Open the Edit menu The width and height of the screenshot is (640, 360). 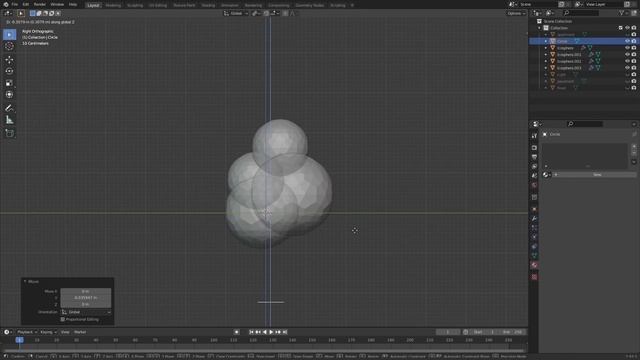click(x=26, y=4)
